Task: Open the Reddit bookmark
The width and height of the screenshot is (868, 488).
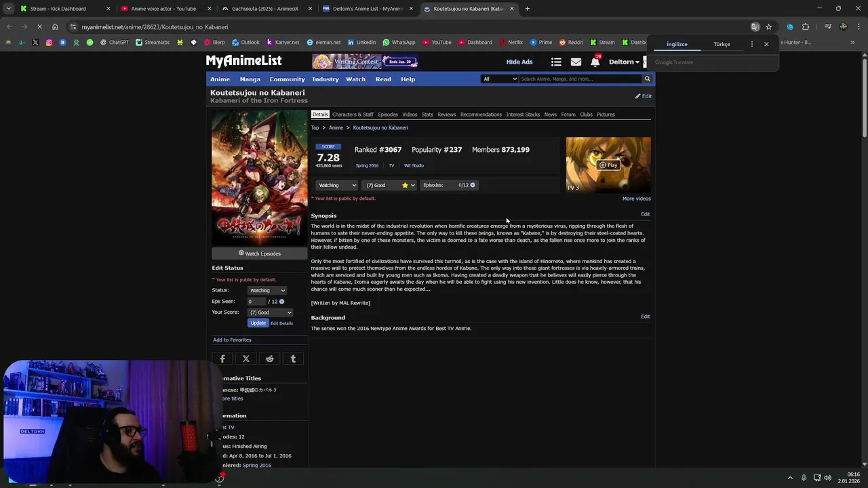Action: click(571, 42)
